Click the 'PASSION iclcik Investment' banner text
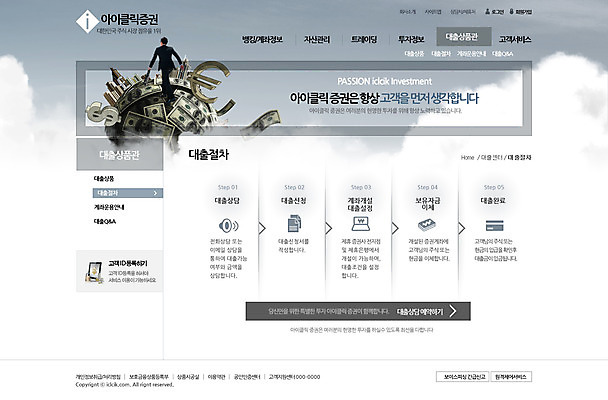 [384, 81]
